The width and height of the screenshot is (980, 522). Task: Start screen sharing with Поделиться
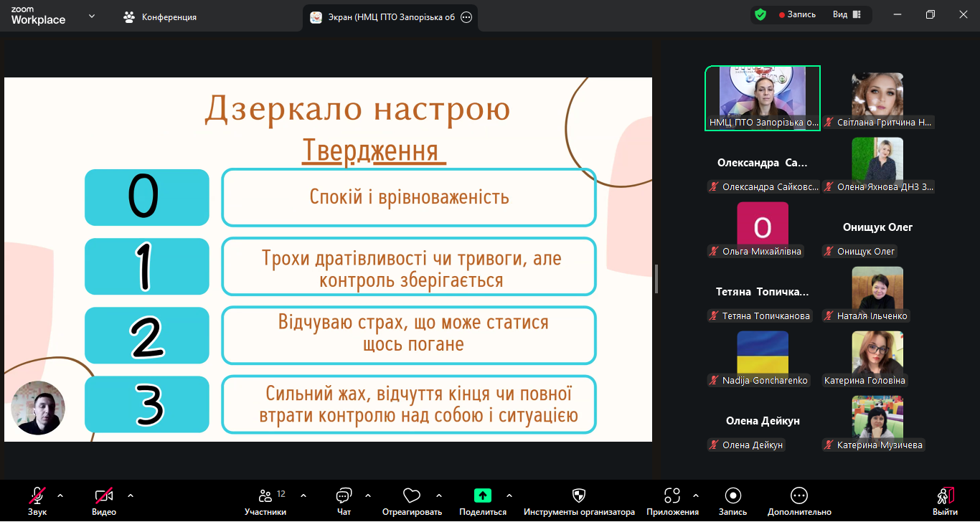click(x=483, y=500)
